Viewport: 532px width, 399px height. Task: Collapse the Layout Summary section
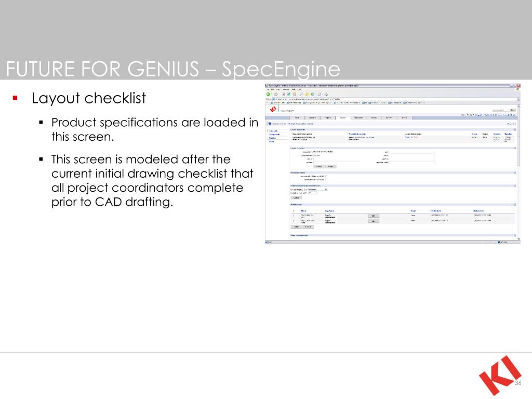[515, 129]
